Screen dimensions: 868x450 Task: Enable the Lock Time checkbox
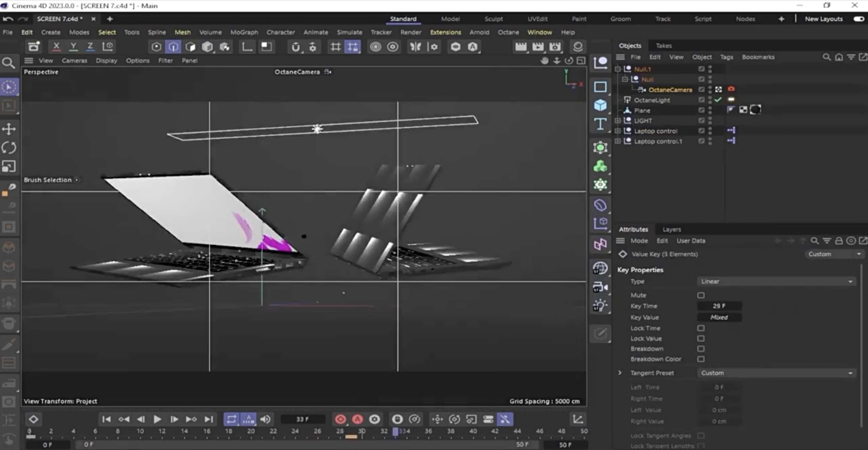pos(701,328)
